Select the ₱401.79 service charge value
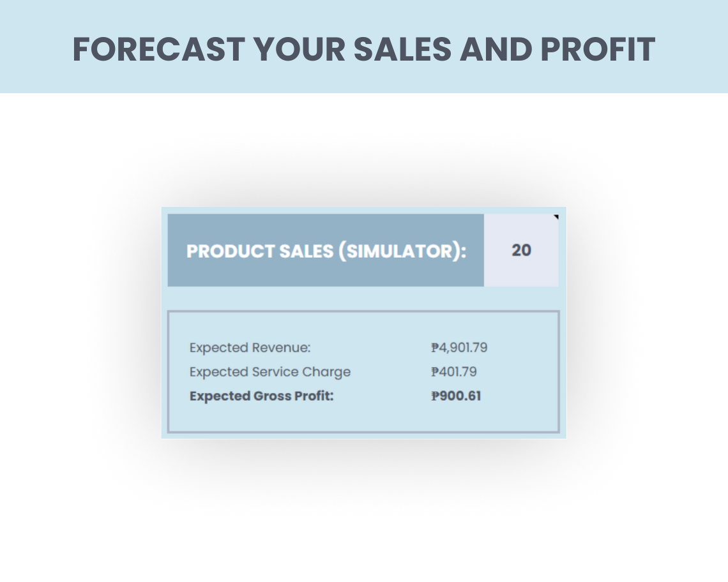 (x=454, y=372)
